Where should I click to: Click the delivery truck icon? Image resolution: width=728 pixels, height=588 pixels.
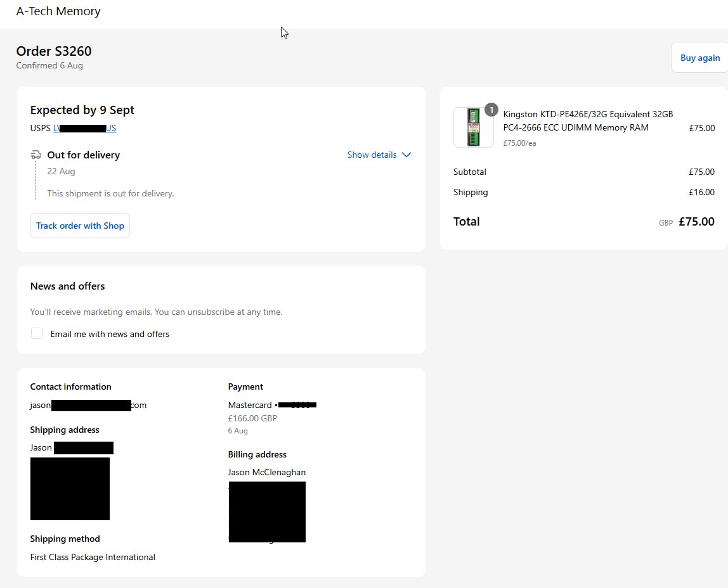point(36,155)
